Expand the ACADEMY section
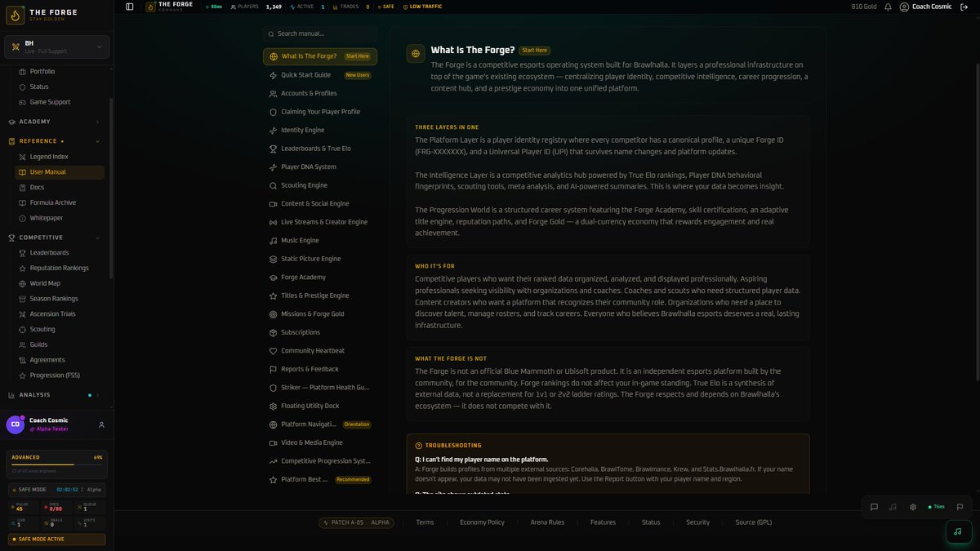Screen dimensions: 980x551 pos(56,122)
